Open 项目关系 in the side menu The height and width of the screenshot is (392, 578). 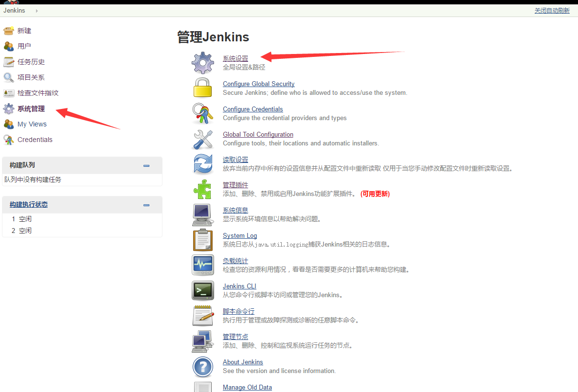tap(31, 77)
